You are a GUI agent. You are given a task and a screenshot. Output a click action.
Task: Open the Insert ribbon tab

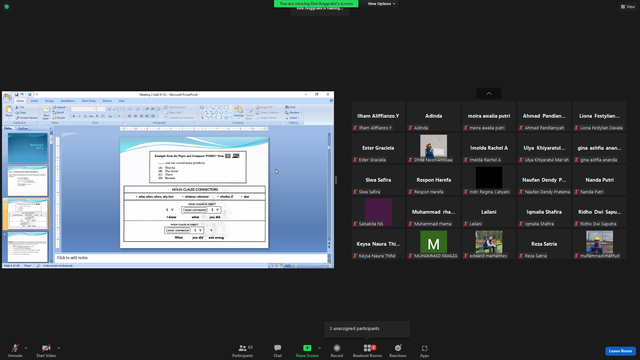34,101
